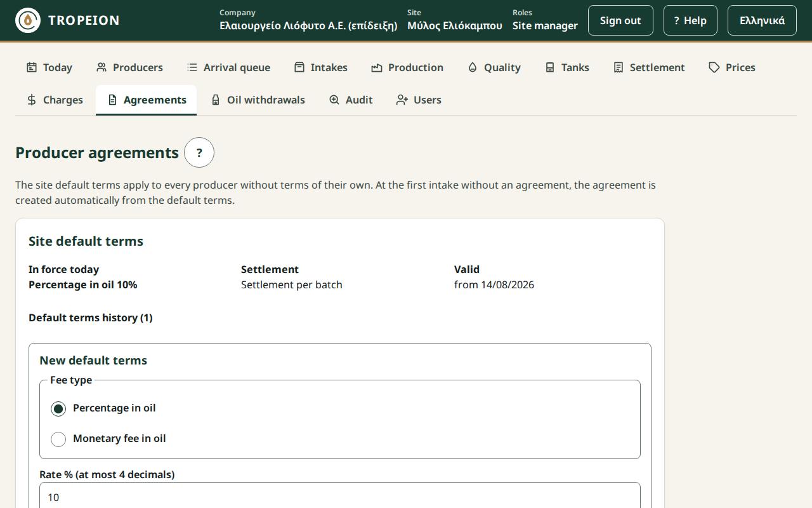
Task: Click the document icon beside Agreements
Action: click(x=112, y=100)
